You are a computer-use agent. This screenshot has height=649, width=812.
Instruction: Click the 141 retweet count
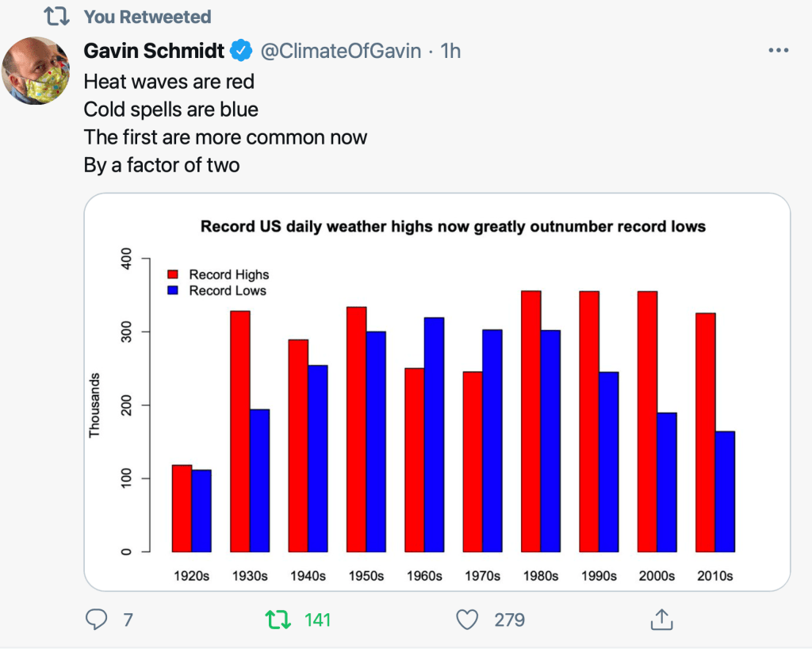pyautogui.click(x=317, y=620)
